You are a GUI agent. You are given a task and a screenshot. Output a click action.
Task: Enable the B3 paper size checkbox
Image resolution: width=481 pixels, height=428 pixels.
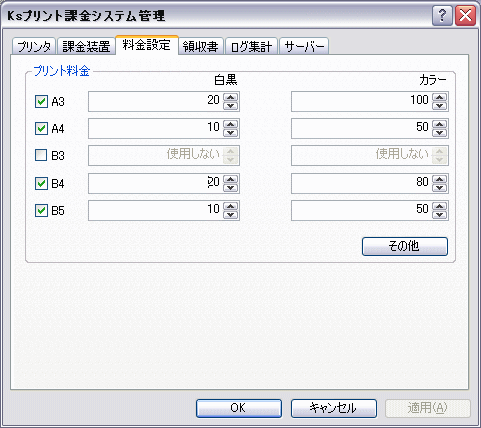41,155
